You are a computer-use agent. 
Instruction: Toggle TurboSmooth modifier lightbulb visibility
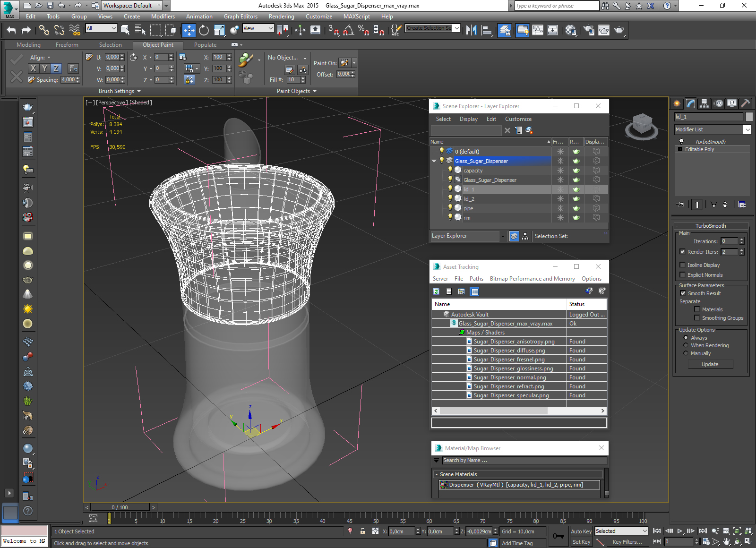click(x=681, y=141)
